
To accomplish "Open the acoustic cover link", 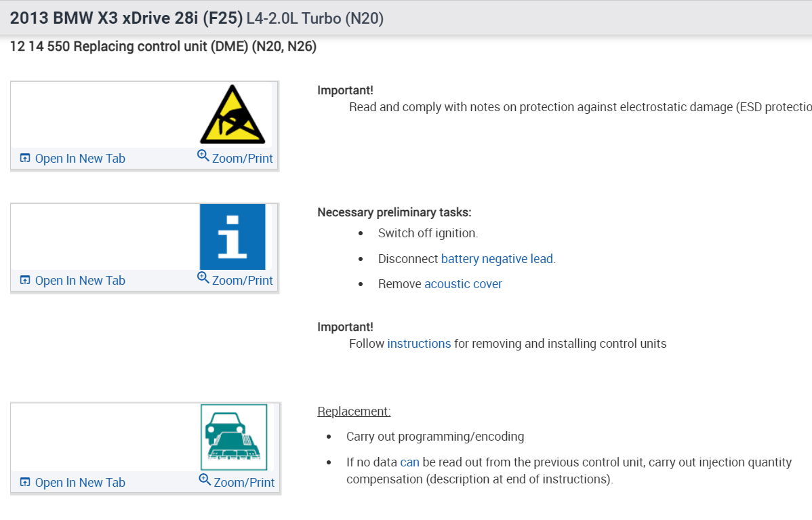I will pos(463,284).
